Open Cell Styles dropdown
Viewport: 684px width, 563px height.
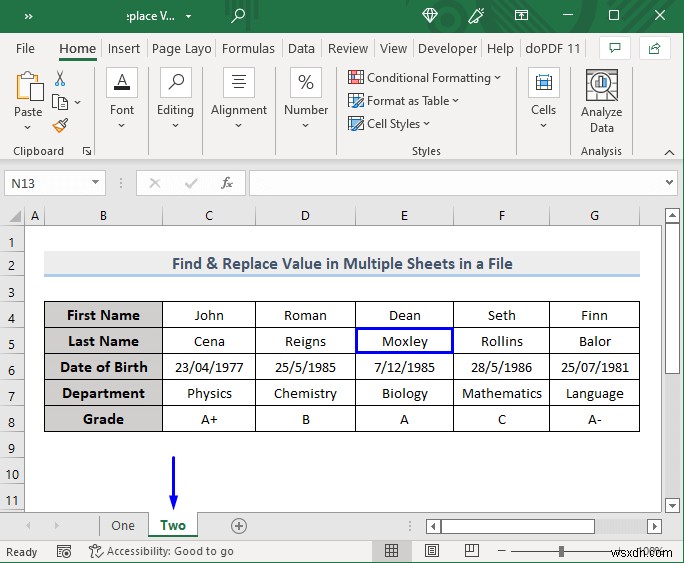(x=389, y=124)
